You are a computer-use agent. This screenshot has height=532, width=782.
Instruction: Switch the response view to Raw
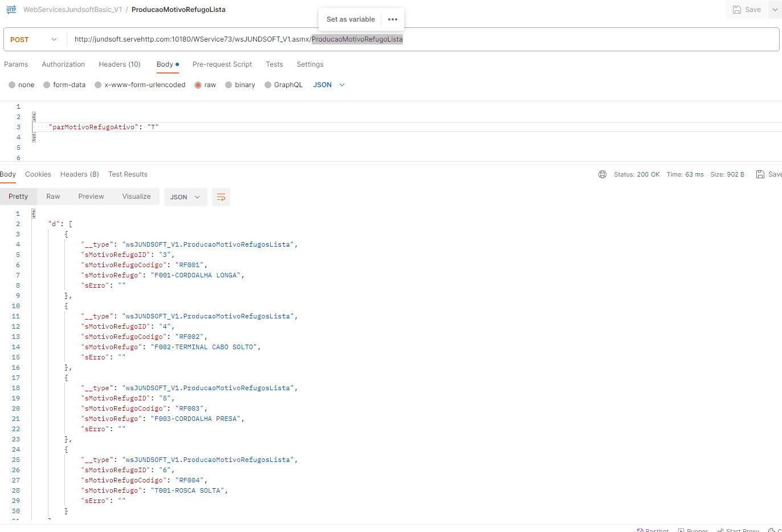[53, 197]
